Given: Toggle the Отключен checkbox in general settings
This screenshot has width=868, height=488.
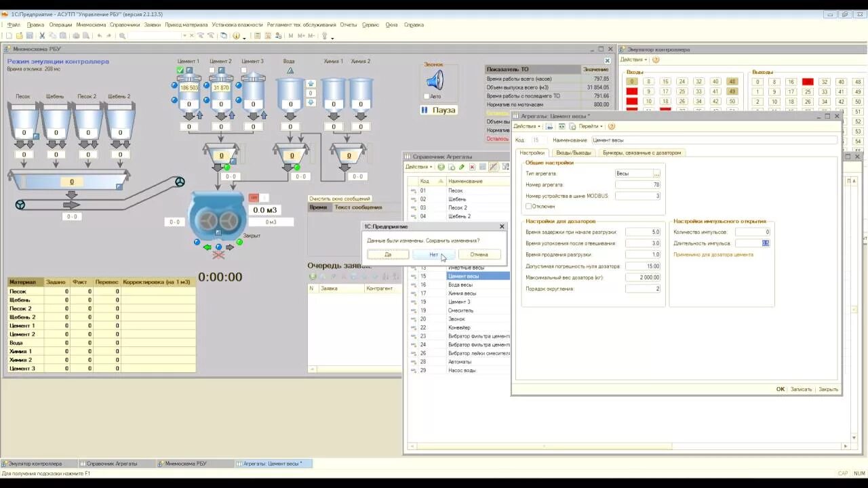Looking at the screenshot, I should [529, 206].
